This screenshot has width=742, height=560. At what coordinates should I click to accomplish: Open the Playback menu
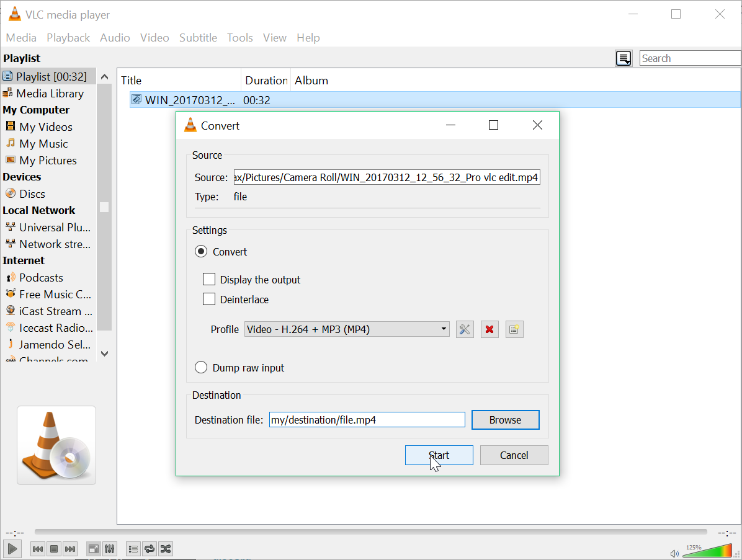coord(68,38)
